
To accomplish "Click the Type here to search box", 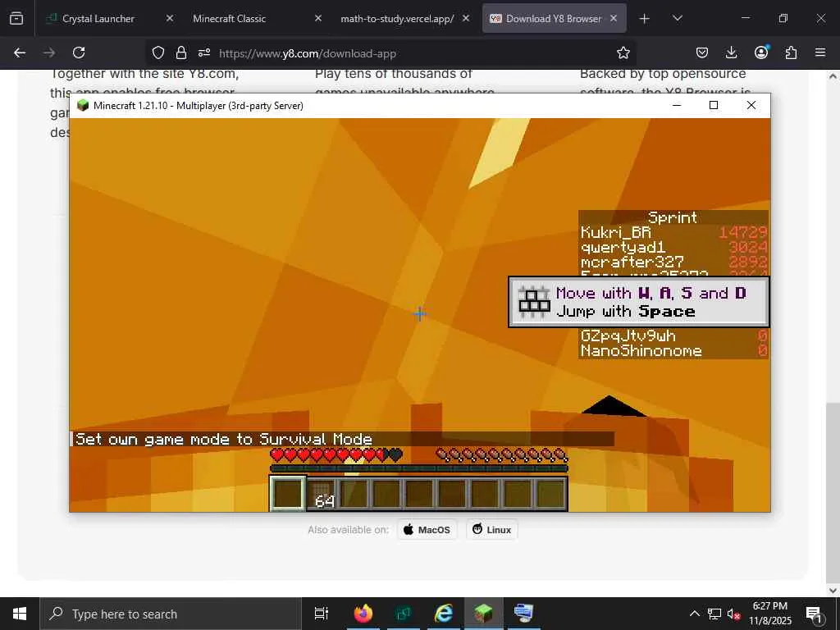I will (x=171, y=614).
